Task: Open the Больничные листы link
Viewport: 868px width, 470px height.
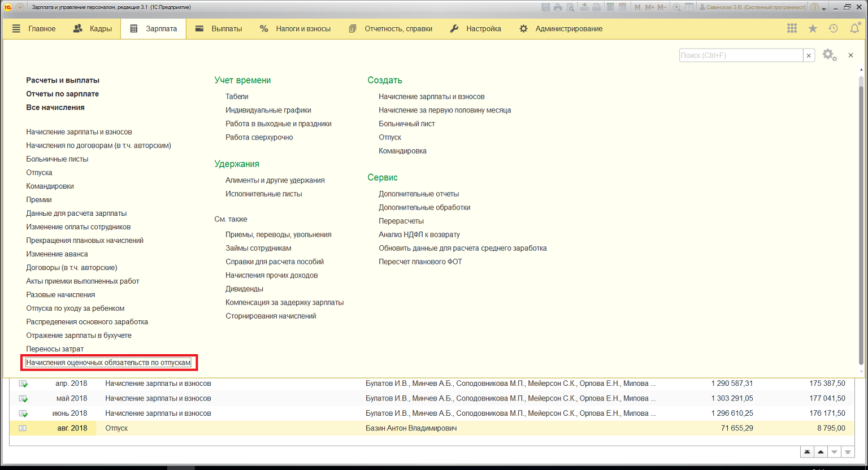Action: coord(57,159)
